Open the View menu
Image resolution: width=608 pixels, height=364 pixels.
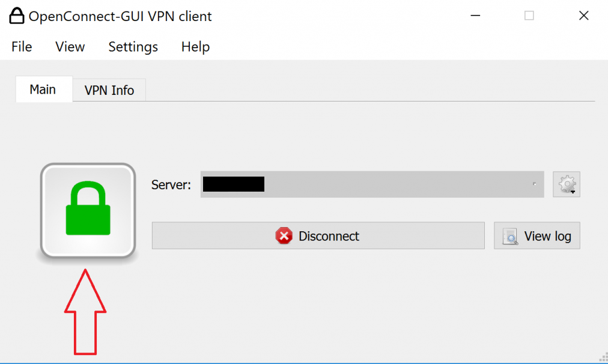pos(70,47)
